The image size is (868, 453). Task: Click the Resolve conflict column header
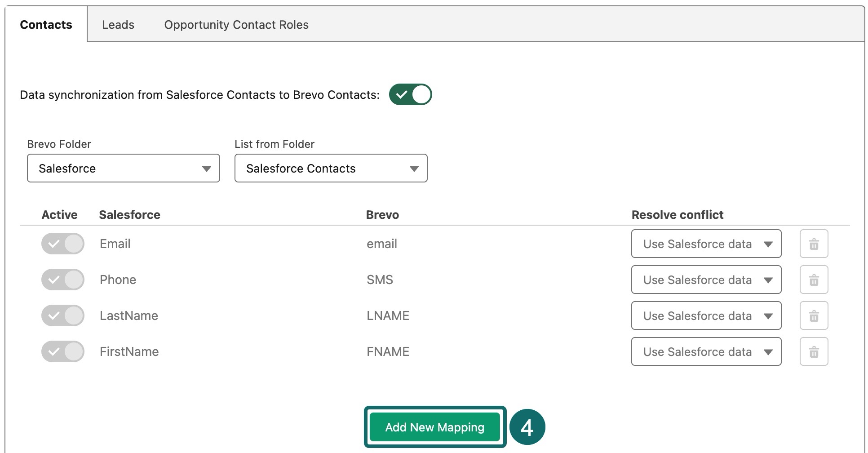click(678, 215)
